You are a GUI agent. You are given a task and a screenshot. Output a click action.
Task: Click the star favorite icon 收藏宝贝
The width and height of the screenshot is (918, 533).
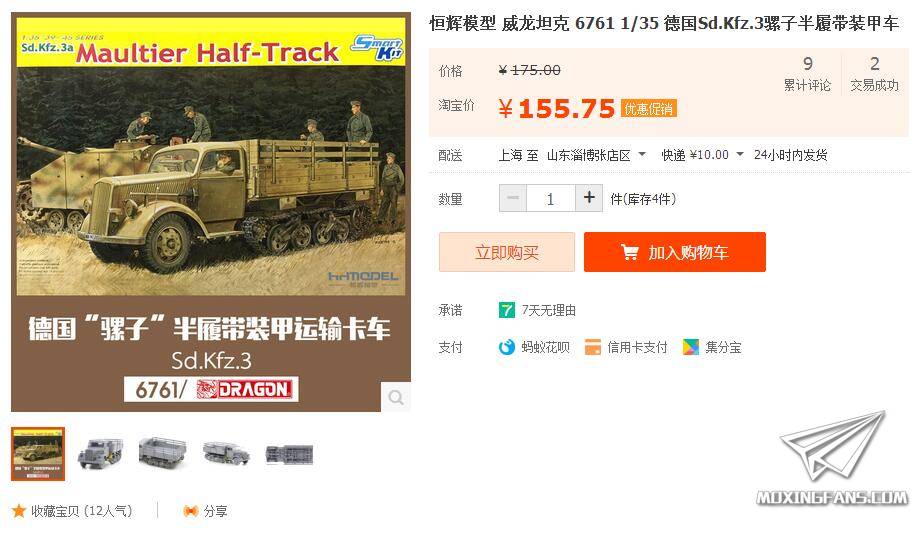[x=19, y=511]
